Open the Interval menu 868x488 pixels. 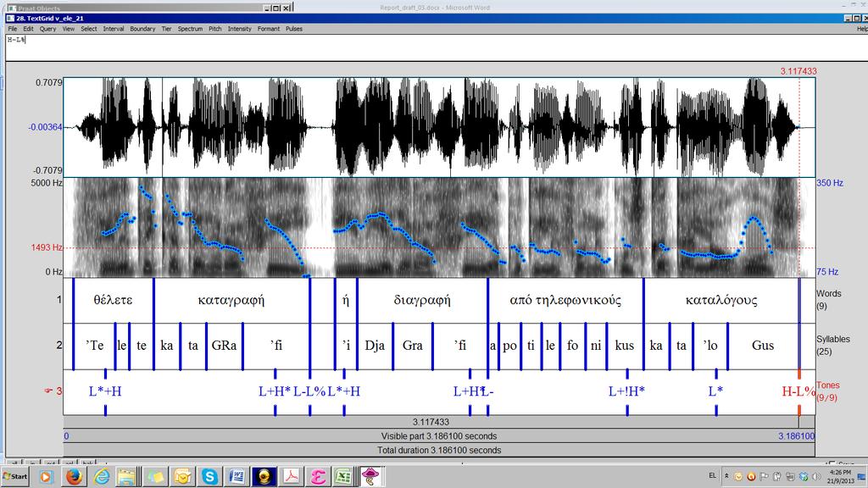114,29
